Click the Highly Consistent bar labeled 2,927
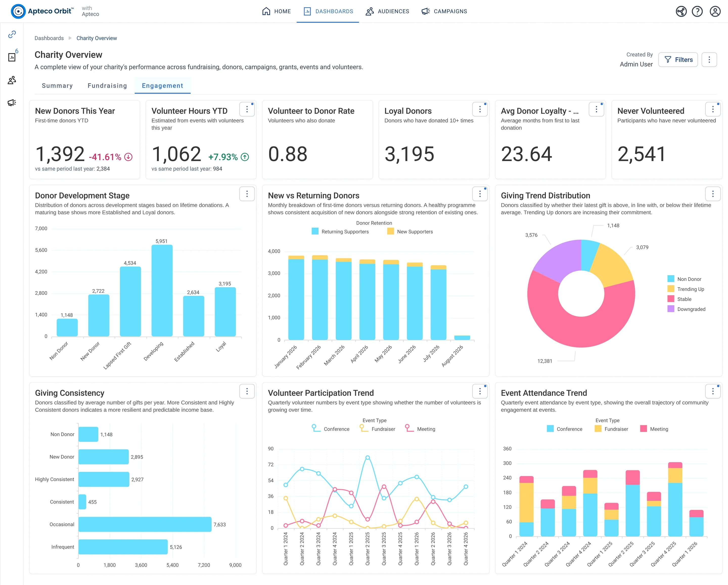Viewport: 728px width, 585px height. pyautogui.click(x=104, y=479)
